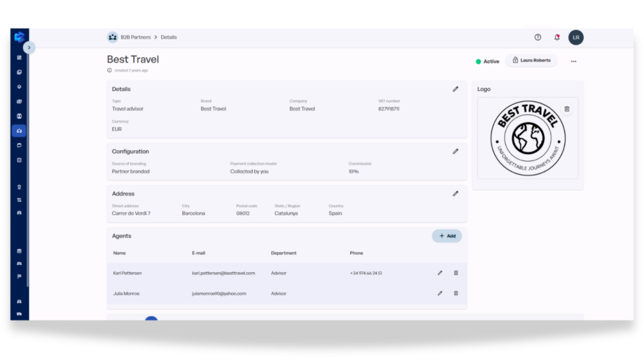This screenshot has width=644, height=363.
Task: Open the notifications bell
Action: pos(557,37)
